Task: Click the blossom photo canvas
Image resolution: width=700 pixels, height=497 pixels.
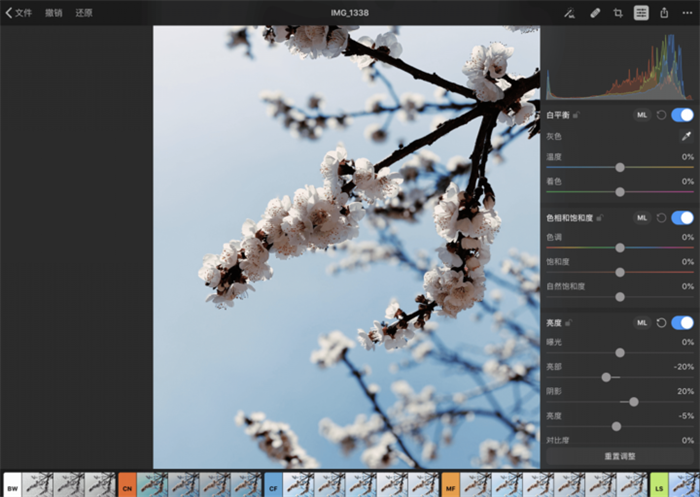Action: tap(346, 247)
